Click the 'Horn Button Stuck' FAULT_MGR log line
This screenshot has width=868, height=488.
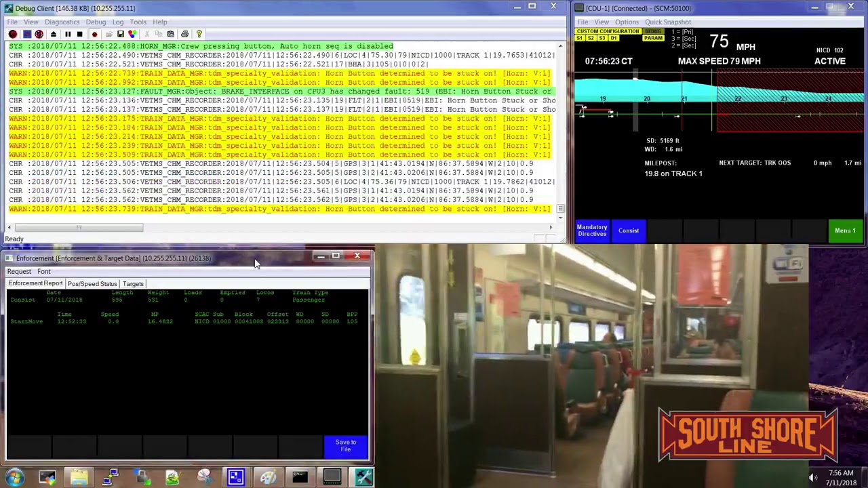[x=281, y=91]
